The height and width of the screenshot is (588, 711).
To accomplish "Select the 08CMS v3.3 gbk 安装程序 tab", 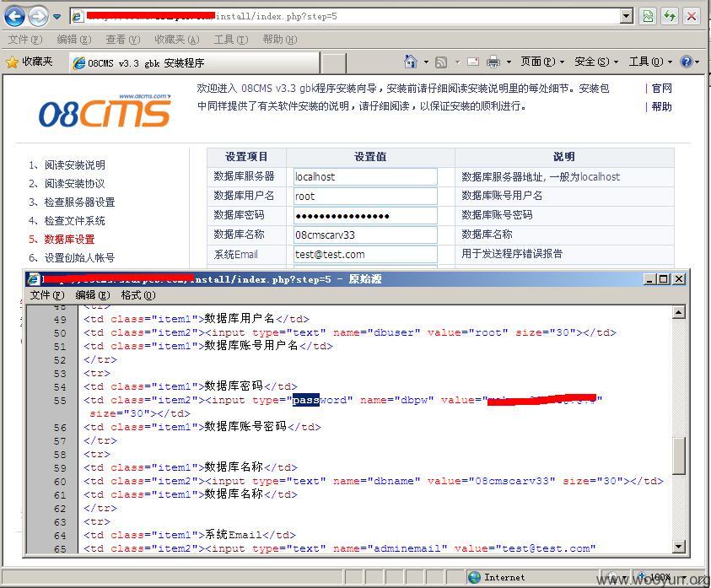I will pos(195,62).
